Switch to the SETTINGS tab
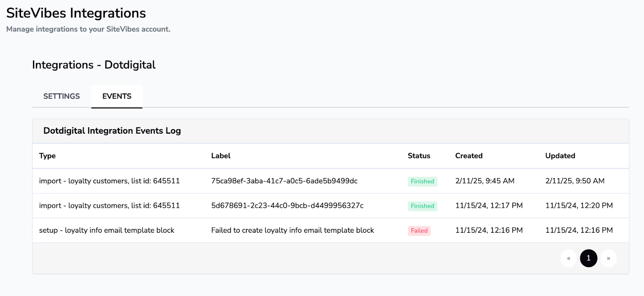Viewport: 644px width, 296px height. point(62,96)
